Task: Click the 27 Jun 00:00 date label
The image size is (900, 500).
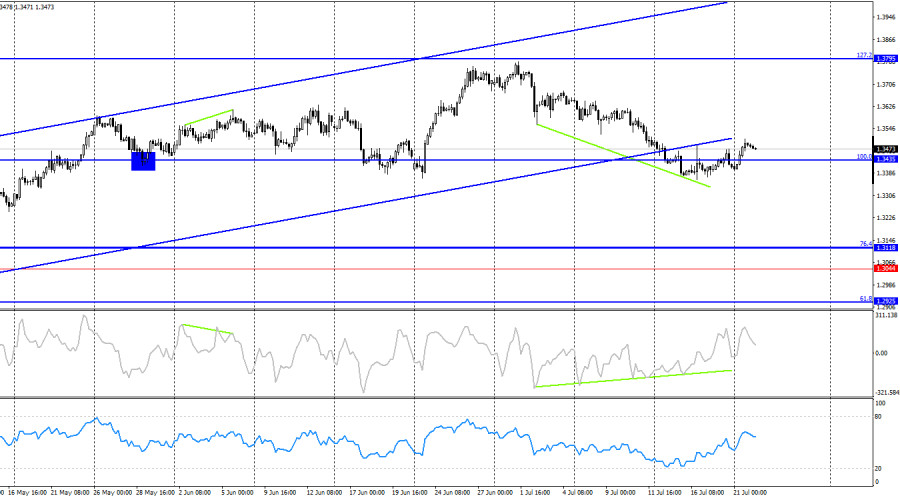Action: point(495,493)
